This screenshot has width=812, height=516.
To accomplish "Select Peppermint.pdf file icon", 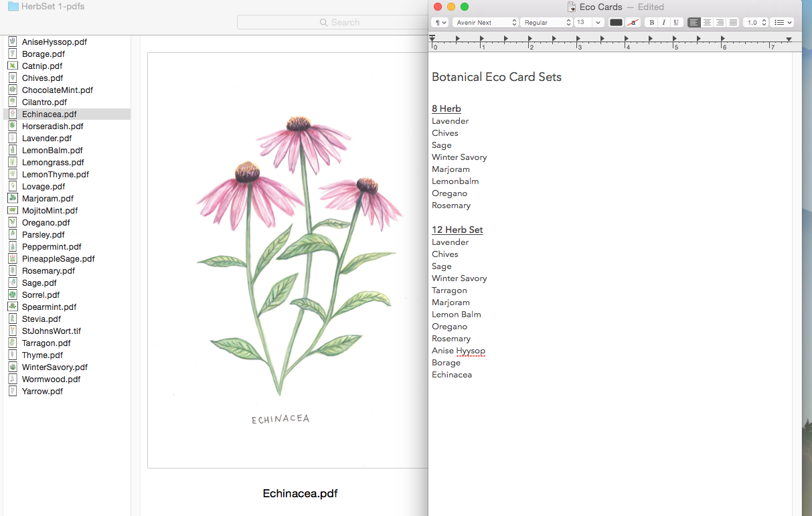I will point(13,246).
